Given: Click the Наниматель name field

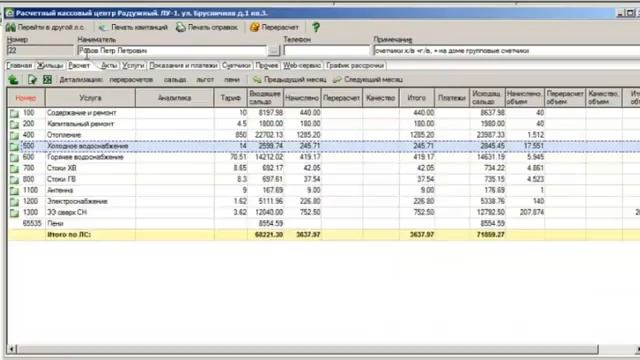Looking at the screenshot, I should (x=172, y=51).
